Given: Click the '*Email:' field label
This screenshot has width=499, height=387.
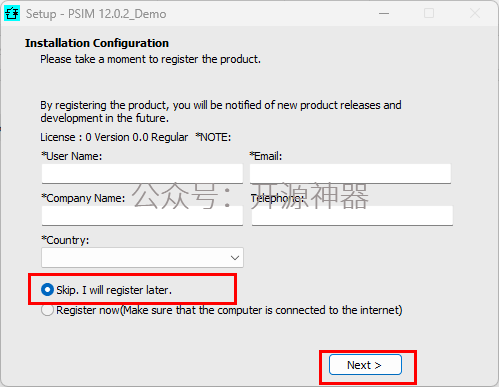Looking at the screenshot, I should click(x=266, y=156).
